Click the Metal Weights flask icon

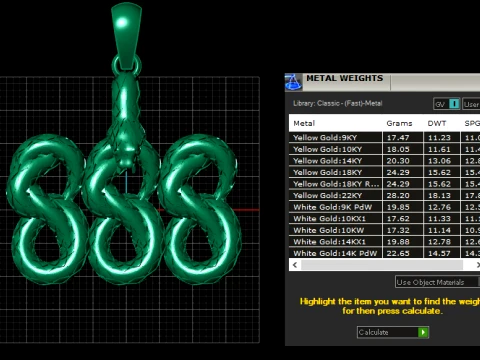pyautogui.click(x=293, y=82)
